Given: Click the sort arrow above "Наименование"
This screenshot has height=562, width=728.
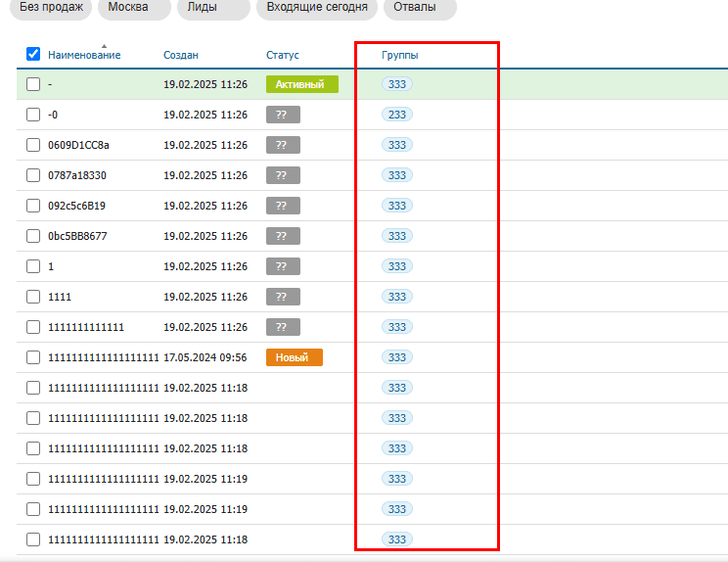Looking at the screenshot, I should click(76, 45).
